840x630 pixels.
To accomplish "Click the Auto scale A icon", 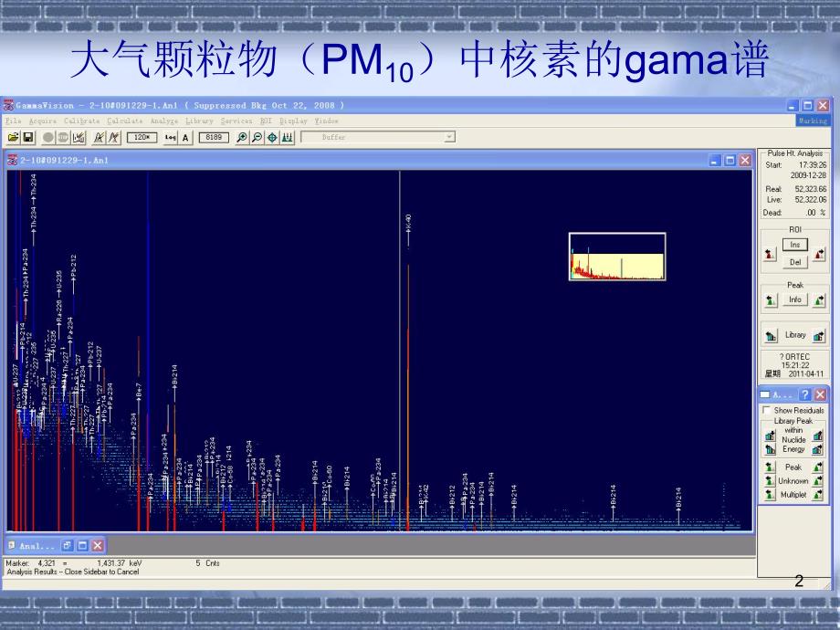I will tap(185, 137).
